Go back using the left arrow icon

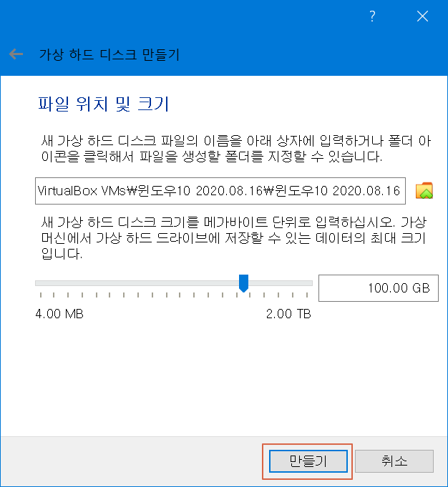[16, 54]
